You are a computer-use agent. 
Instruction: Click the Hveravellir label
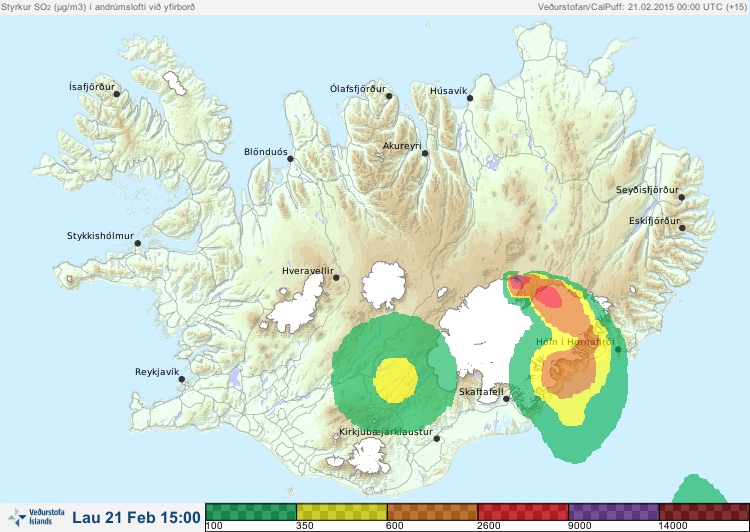coord(308,271)
